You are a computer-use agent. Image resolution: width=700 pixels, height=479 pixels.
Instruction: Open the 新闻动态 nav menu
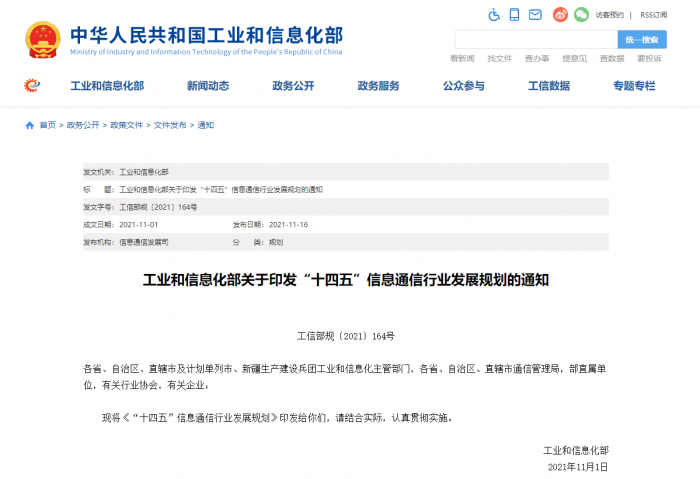(x=208, y=86)
